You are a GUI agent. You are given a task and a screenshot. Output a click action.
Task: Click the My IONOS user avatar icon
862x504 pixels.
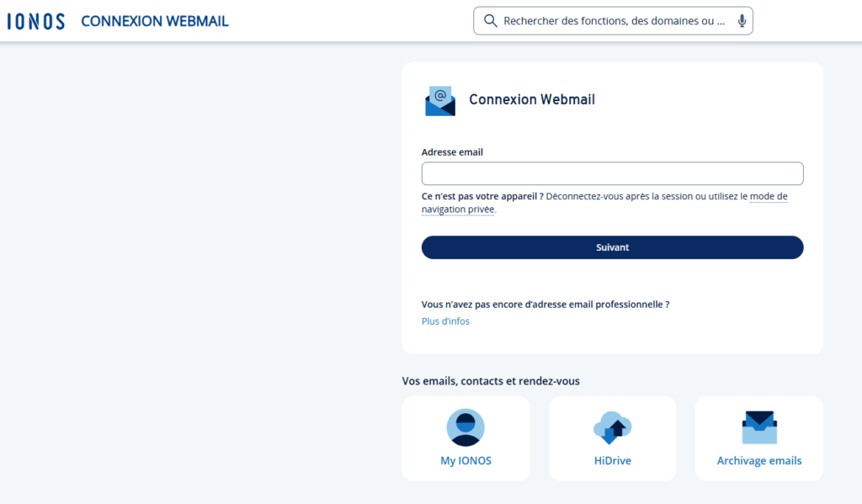coord(466,427)
